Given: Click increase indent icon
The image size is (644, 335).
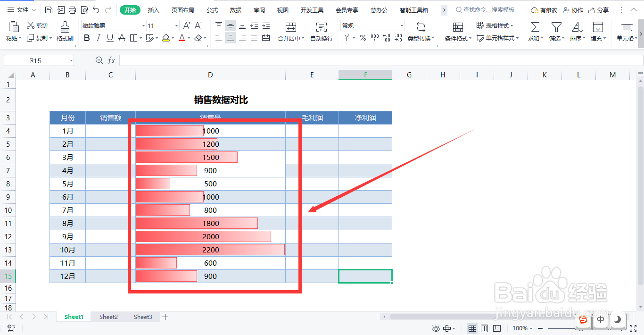Looking at the screenshot, I should click(x=266, y=25).
